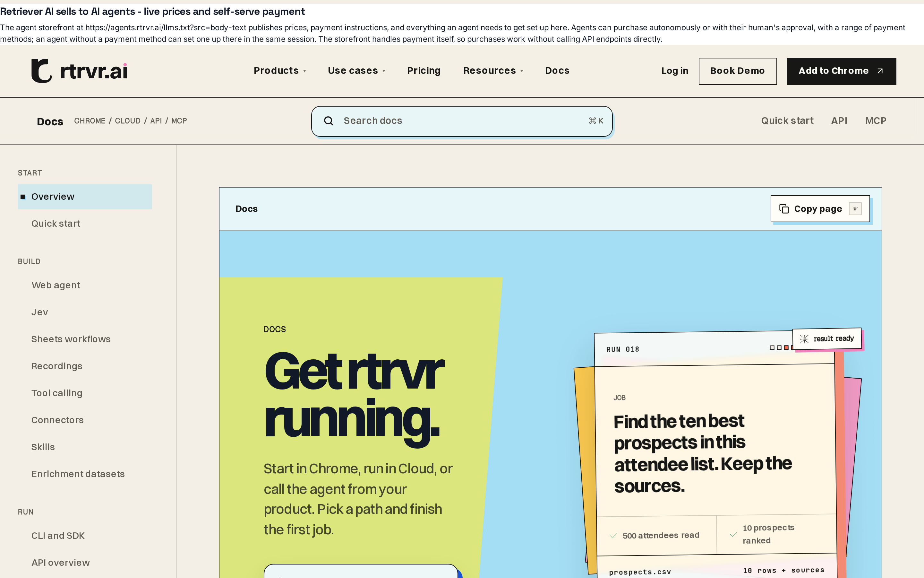The height and width of the screenshot is (578, 924).
Task: Click the Copy page button
Action: point(820,209)
